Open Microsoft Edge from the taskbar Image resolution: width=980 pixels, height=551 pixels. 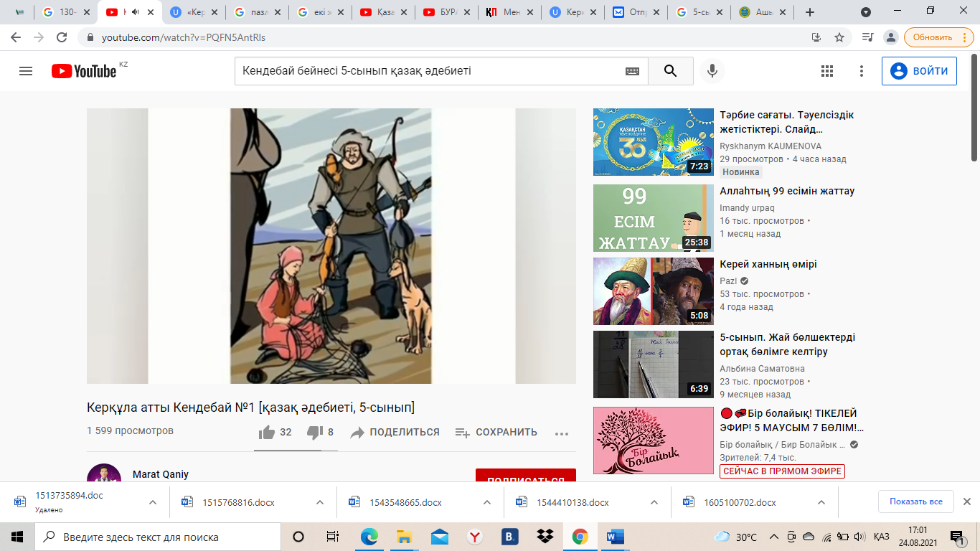(369, 537)
